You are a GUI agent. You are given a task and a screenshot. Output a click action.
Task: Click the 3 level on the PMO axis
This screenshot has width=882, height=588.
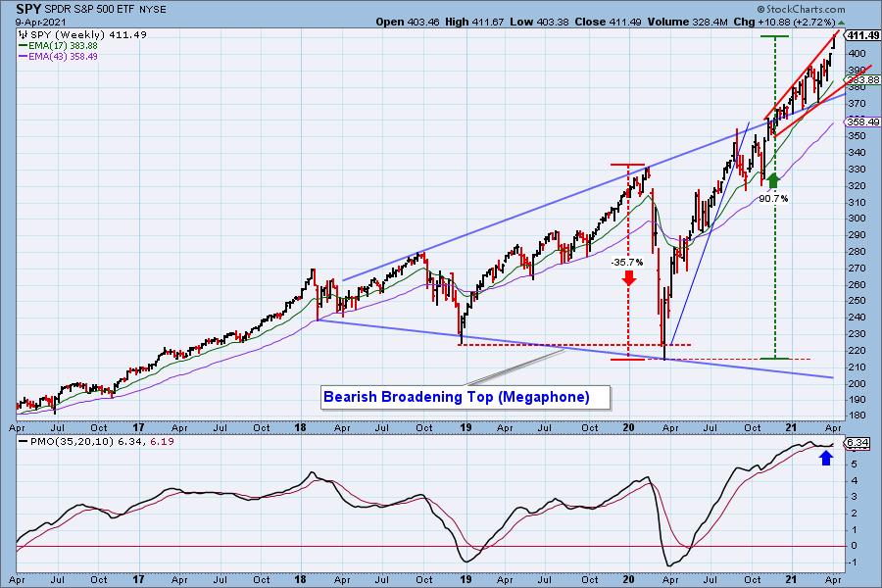coord(854,496)
